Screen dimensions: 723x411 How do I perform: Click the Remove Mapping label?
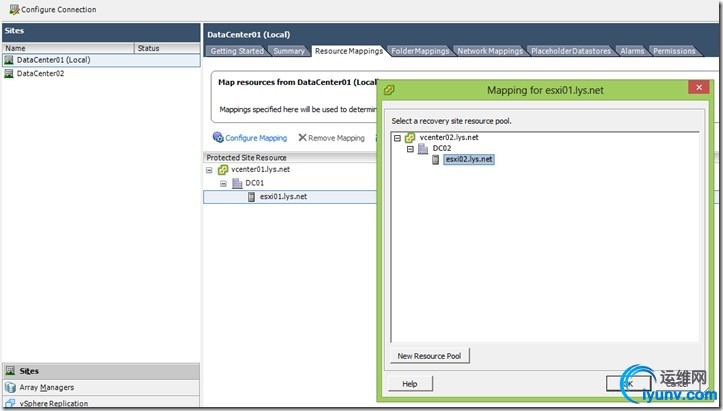point(336,138)
